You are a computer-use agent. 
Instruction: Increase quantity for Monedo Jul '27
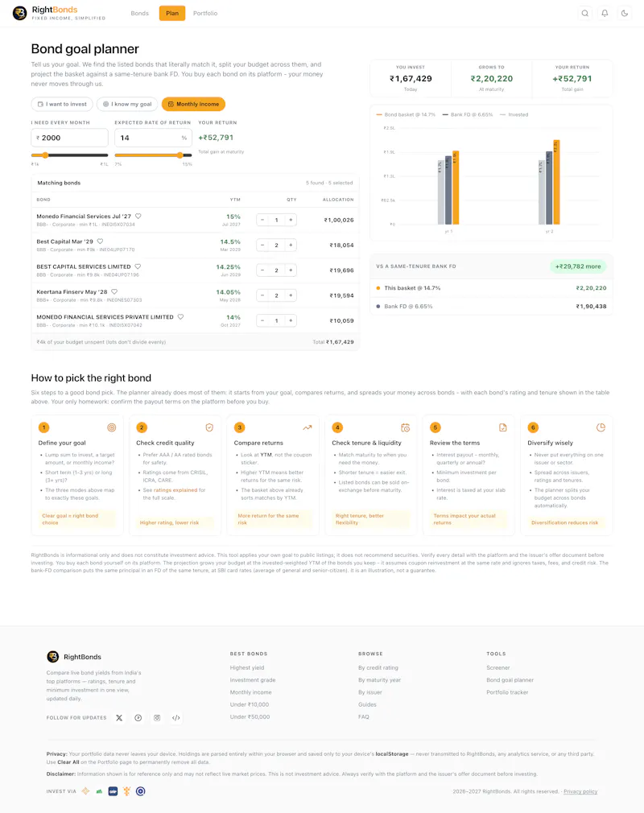(x=291, y=220)
